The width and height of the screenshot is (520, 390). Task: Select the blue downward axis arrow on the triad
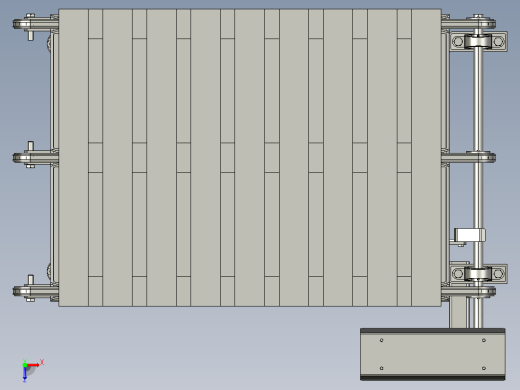[25, 374]
